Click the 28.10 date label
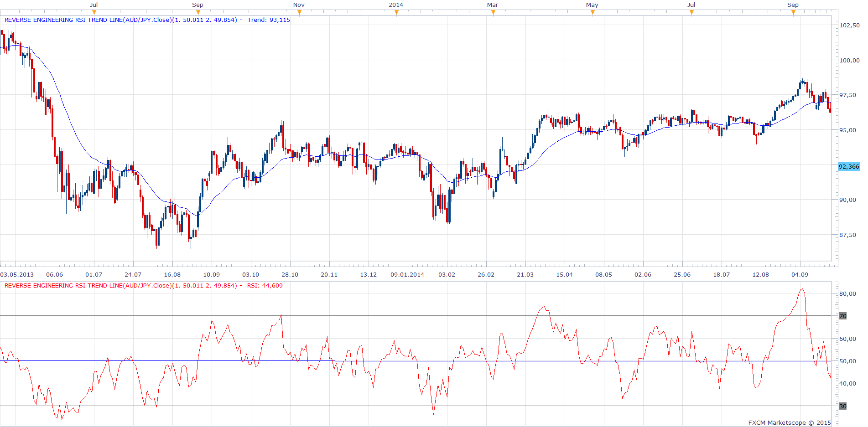The image size is (868, 427). click(x=290, y=274)
